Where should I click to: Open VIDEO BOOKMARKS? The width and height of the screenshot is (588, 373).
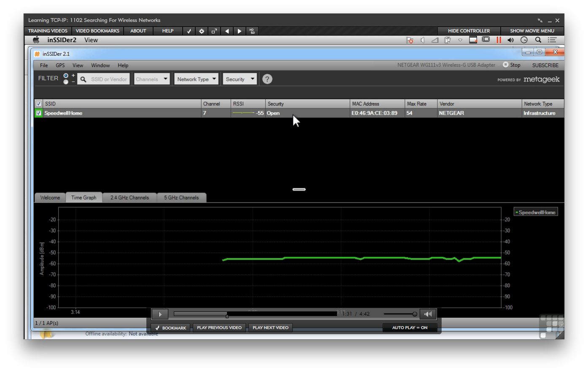tap(97, 31)
